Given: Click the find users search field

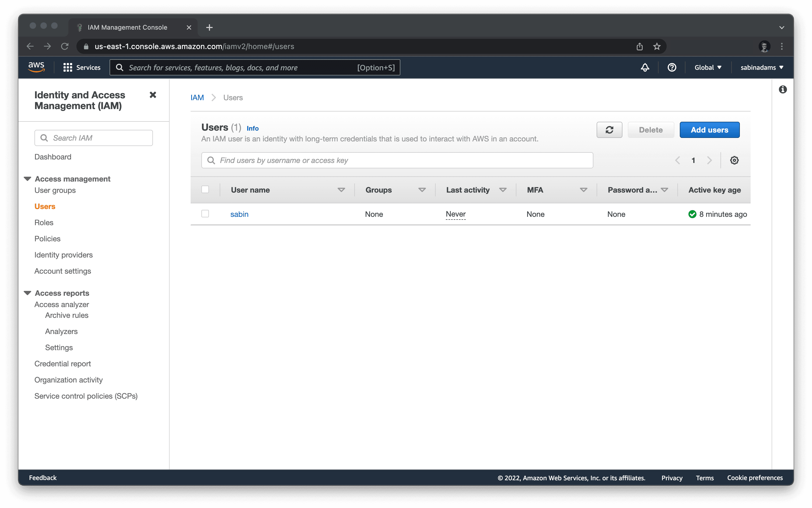Looking at the screenshot, I should coord(397,160).
